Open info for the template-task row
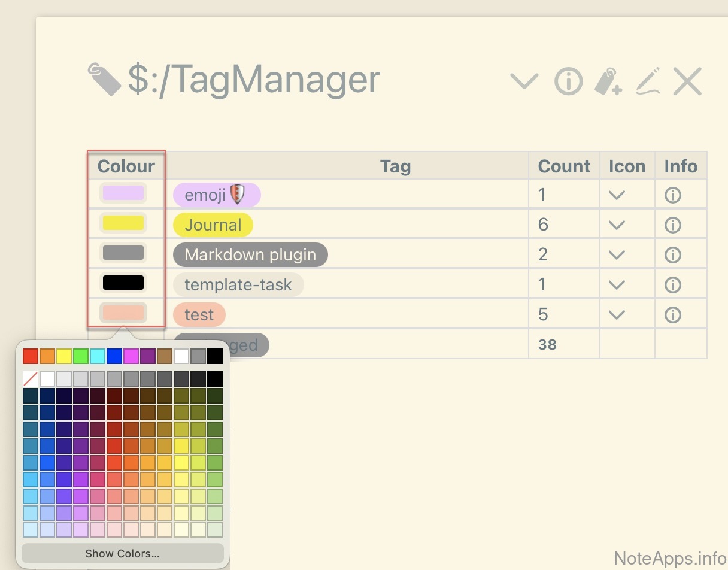728x570 pixels. tap(673, 285)
